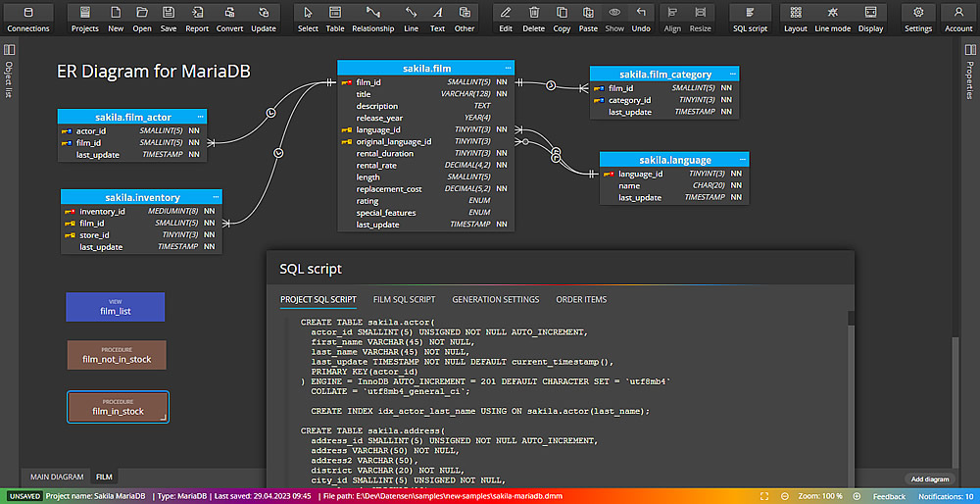Click the Add diagram button
This screenshot has height=504, width=980.
[930, 479]
